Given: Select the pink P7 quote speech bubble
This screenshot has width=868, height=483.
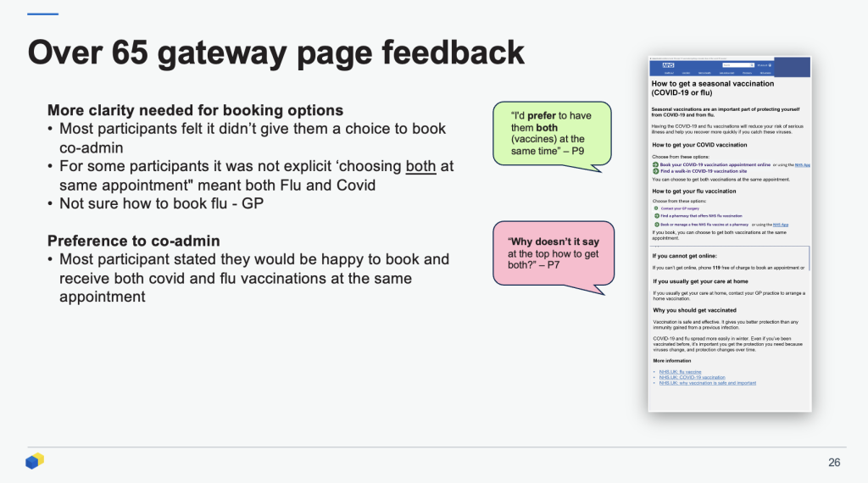Looking at the screenshot, I should 553,253.
